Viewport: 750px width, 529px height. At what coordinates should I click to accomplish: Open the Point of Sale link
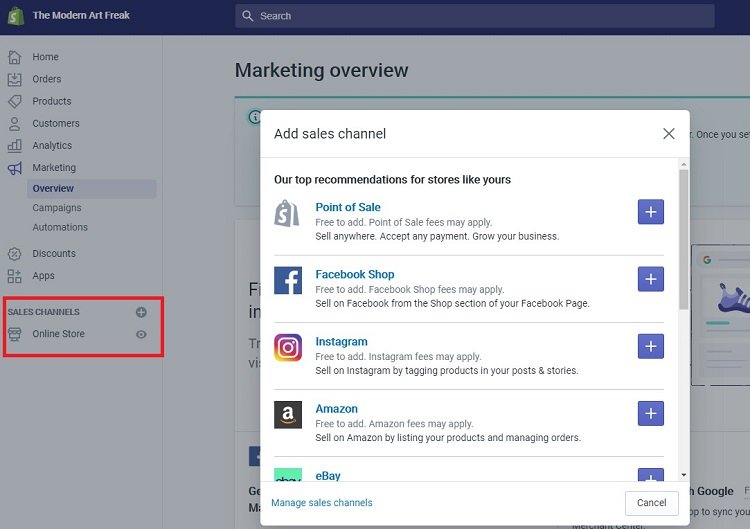pyautogui.click(x=348, y=207)
